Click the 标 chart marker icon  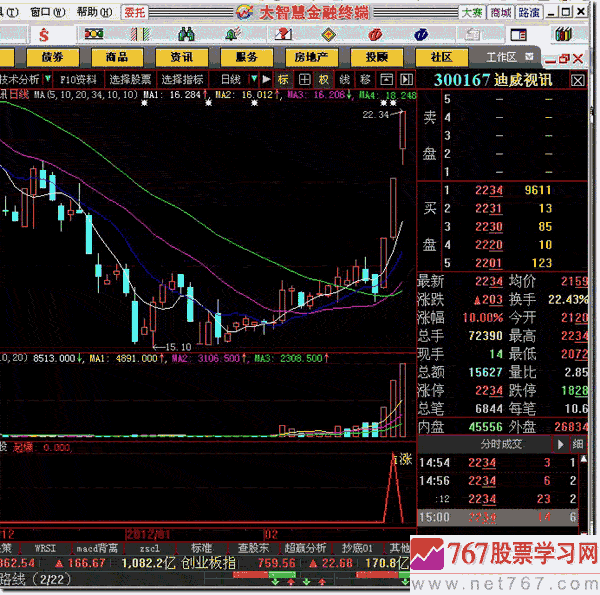point(283,80)
